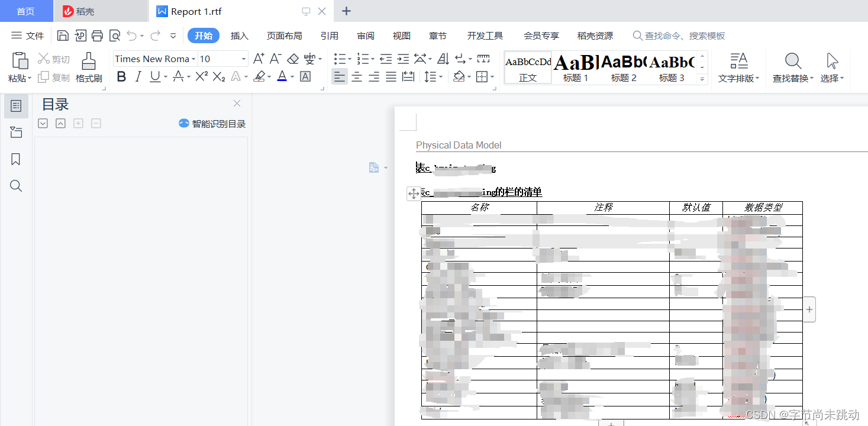The image size is (868, 426).
Task: Increase font size with A+ icon
Action: [259, 59]
